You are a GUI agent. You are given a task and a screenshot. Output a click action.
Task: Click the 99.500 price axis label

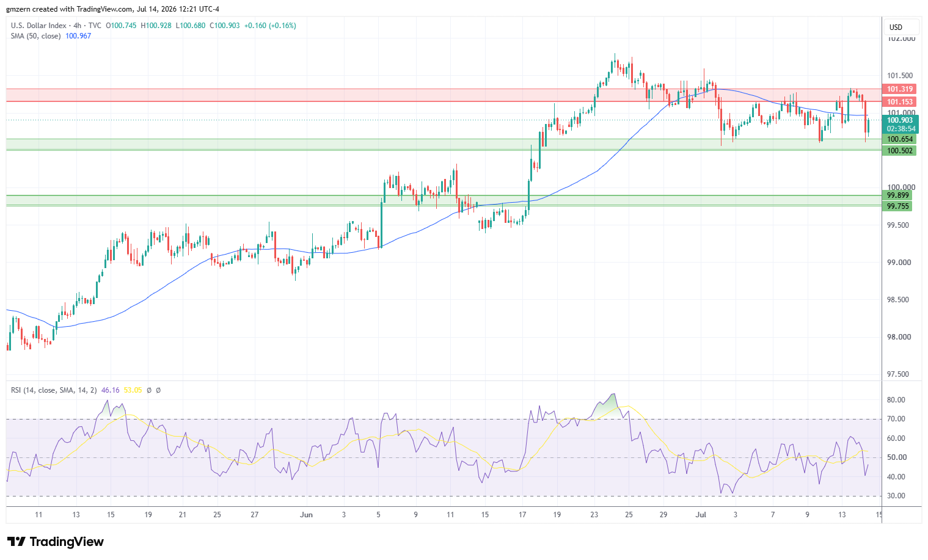tap(899, 225)
